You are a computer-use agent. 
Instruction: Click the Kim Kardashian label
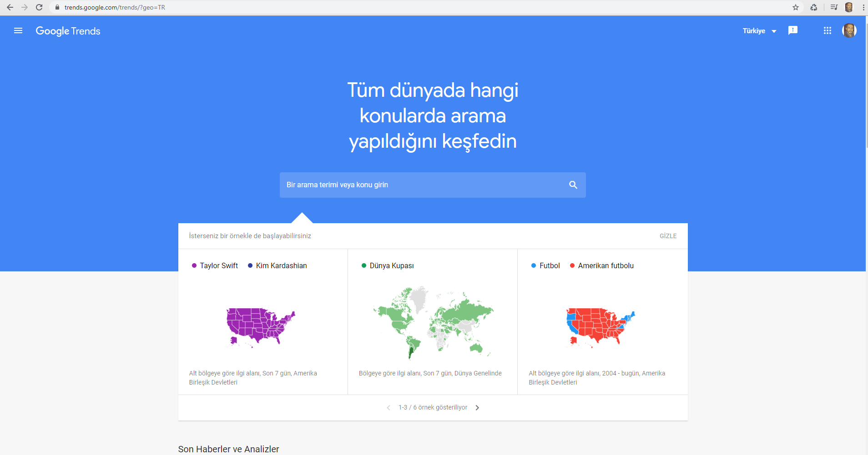pos(281,265)
